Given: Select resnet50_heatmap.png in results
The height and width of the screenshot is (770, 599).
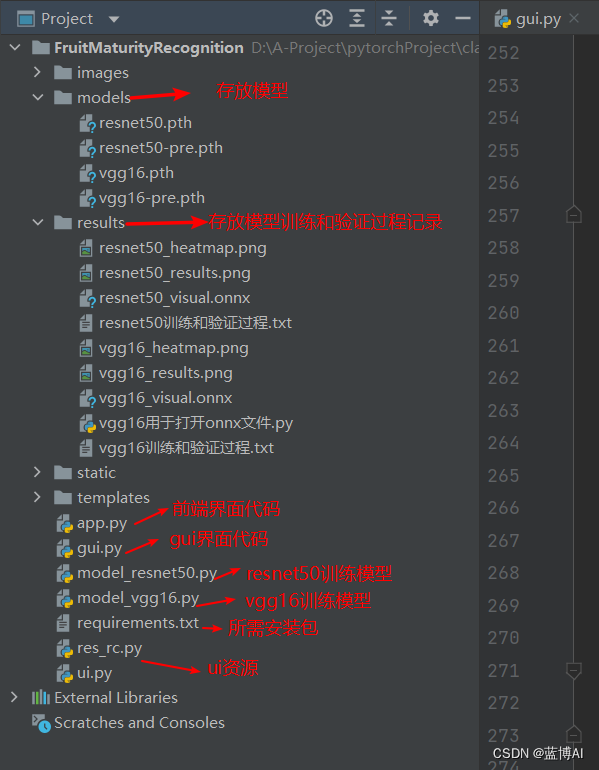Looking at the screenshot, I should tap(183, 248).
